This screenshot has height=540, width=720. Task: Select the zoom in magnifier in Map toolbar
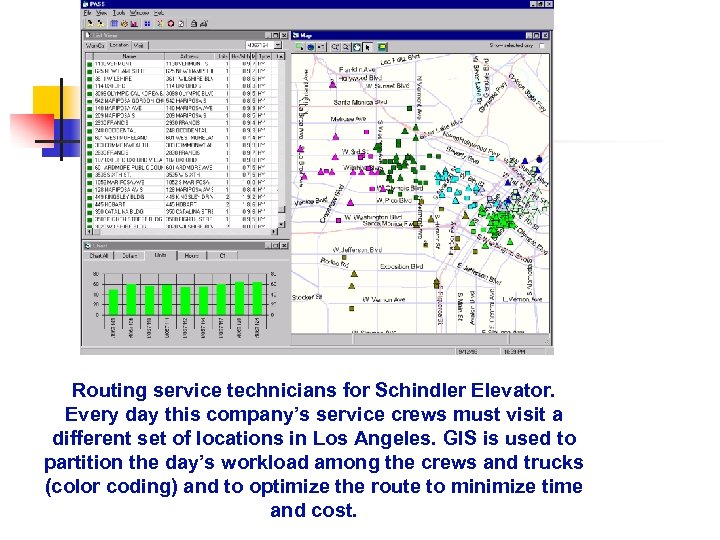[x=335, y=47]
